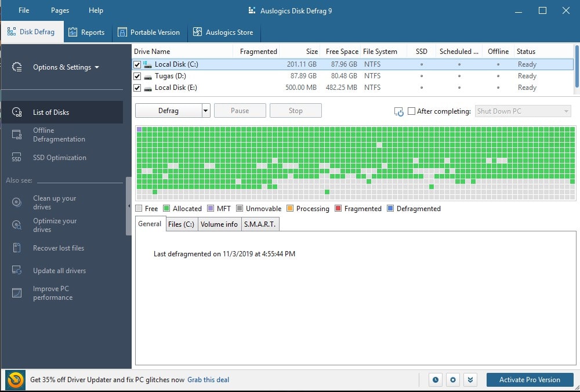Screen dimensions: 580x392
Task: Enable the After completing checkbox
Action: [411, 111]
